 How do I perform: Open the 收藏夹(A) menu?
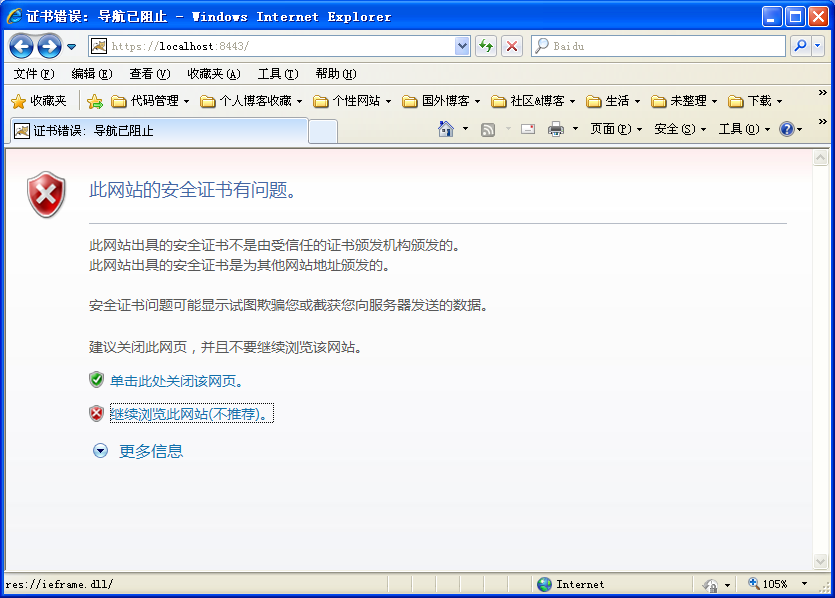click(214, 74)
